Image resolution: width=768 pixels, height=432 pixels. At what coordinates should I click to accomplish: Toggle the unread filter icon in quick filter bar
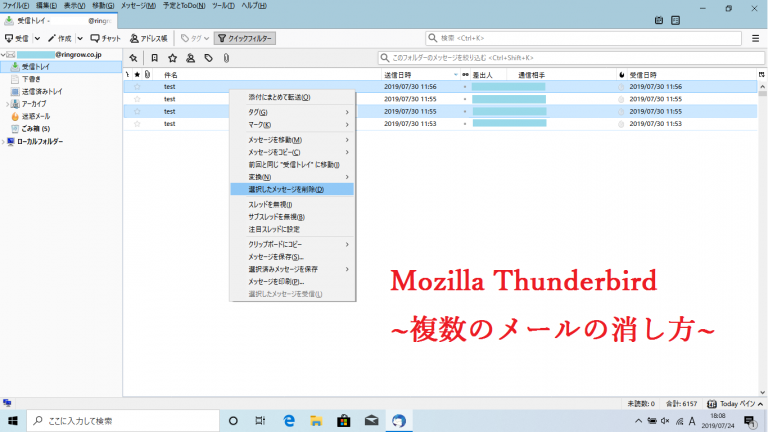click(x=154, y=58)
